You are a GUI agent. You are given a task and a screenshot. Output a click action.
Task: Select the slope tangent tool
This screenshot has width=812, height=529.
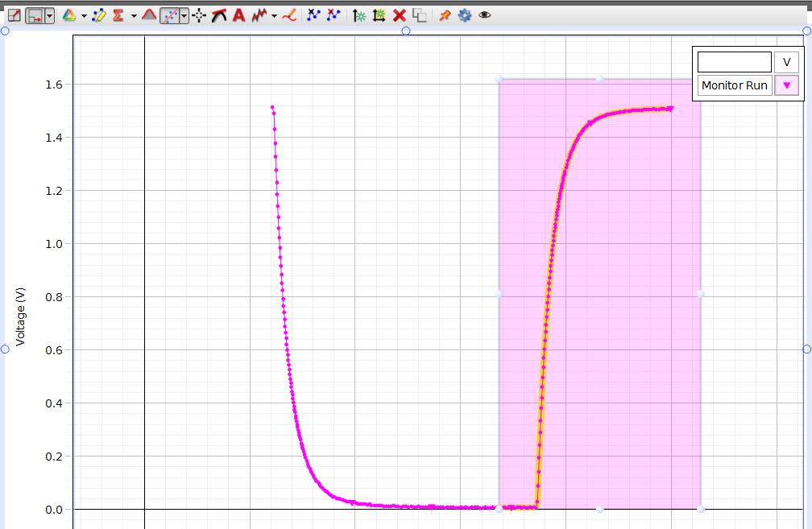(x=219, y=15)
